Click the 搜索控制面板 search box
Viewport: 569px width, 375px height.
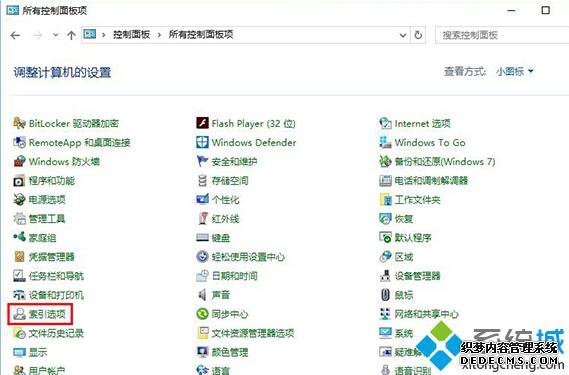pyautogui.click(x=502, y=35)
